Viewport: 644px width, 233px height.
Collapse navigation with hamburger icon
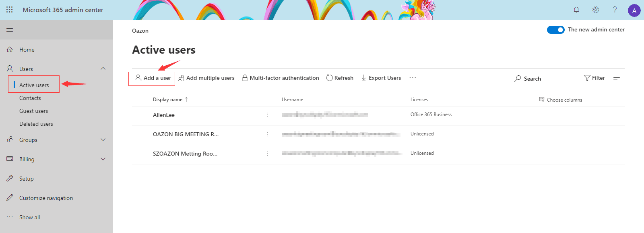[10, 30]
